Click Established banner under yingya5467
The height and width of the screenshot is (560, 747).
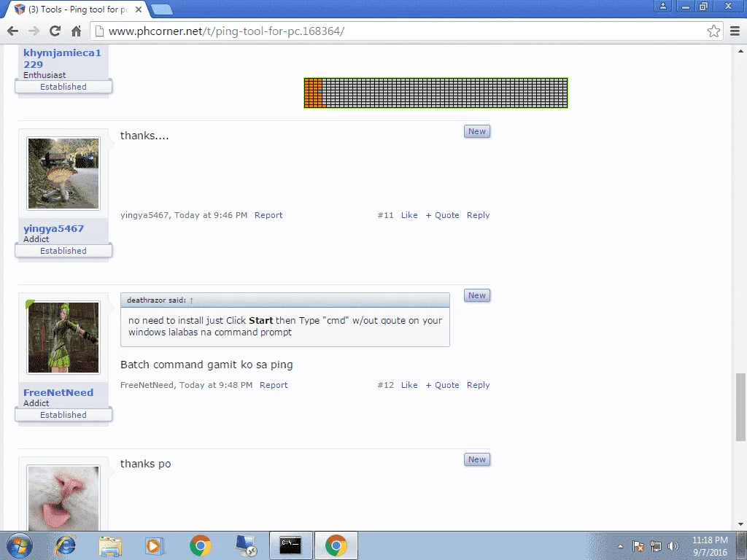[63, 251]
